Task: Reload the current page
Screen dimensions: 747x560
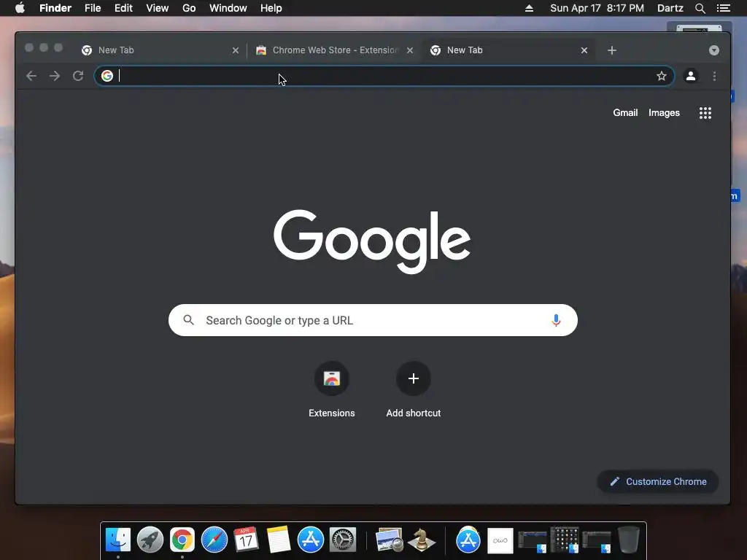Action: tap(78, 76)
